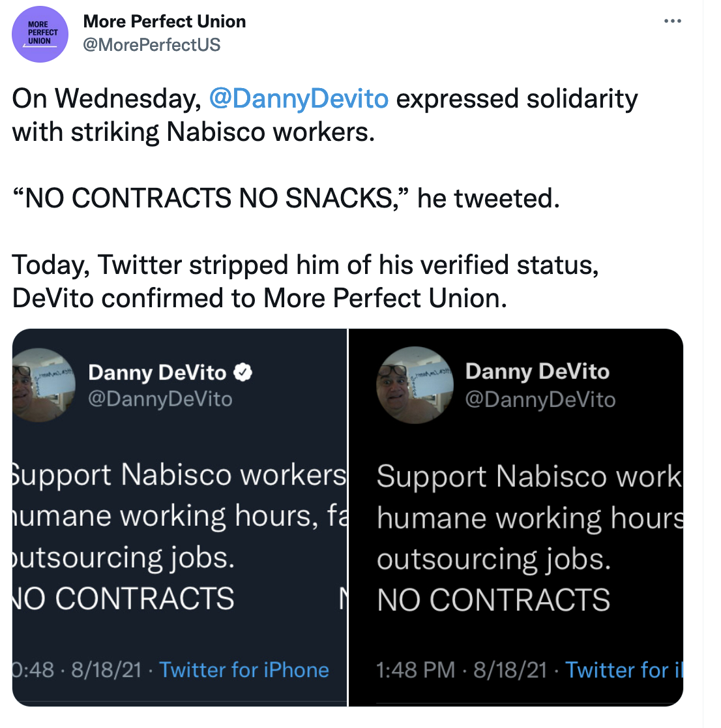Click the More Perfect Union display name
Viewport: 721px width, 728px height.
[164, 21]
